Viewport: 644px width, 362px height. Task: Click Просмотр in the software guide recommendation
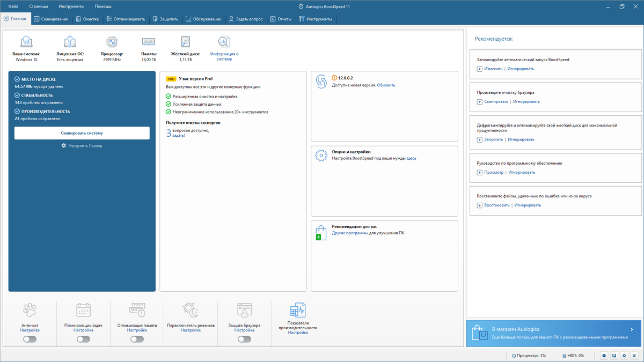click(494, 173)
